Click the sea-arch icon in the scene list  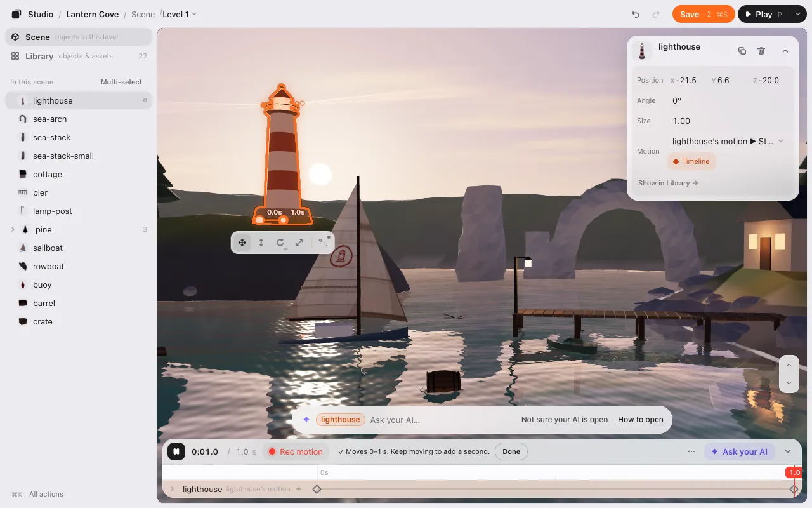click(23, 119)
